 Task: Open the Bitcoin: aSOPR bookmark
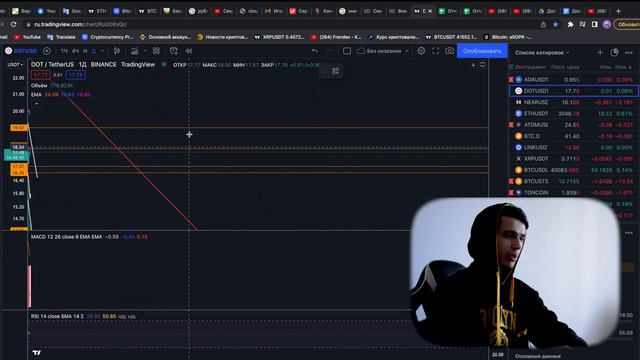tap(507, 37)
